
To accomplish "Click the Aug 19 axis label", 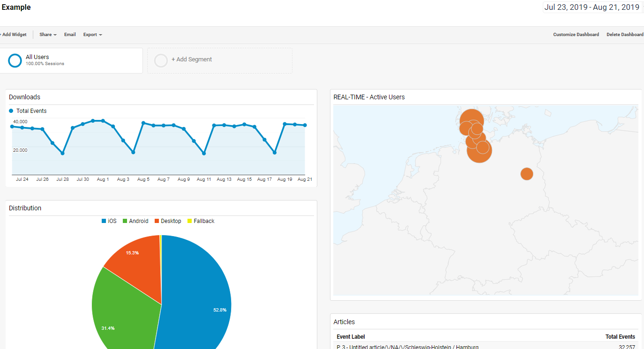I will (285, 179).
